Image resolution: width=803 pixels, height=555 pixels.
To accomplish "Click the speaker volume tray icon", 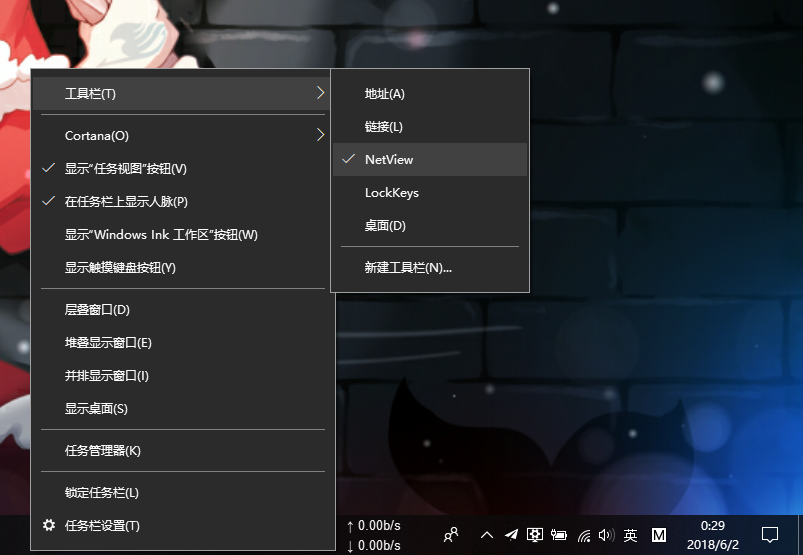I will [x=606, y=535].
